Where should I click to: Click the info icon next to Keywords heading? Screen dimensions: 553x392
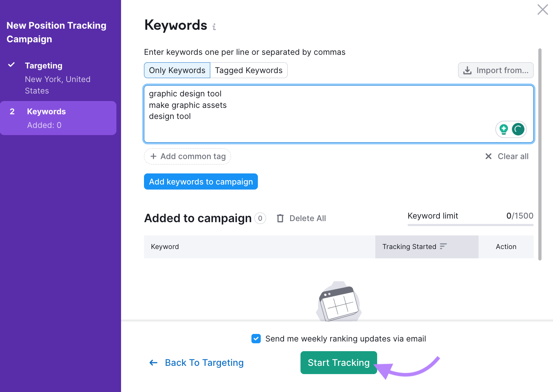(214, 27)
